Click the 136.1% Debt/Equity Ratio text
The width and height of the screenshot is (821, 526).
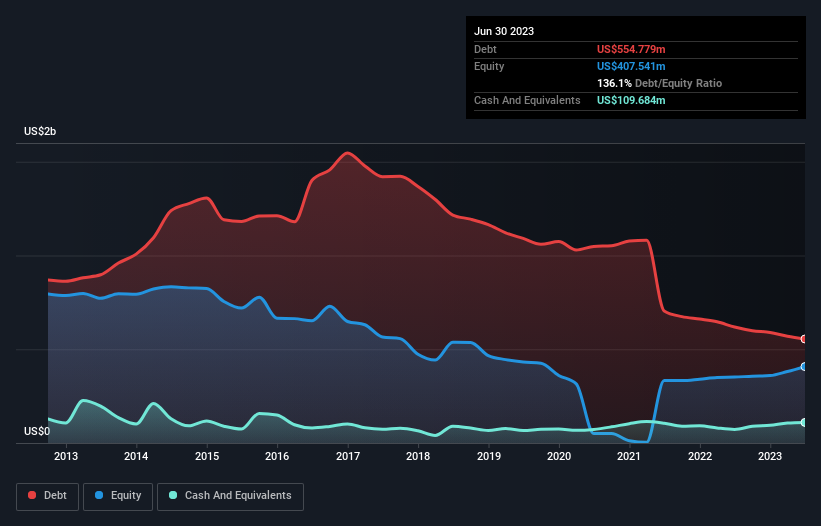click(659, 83)
